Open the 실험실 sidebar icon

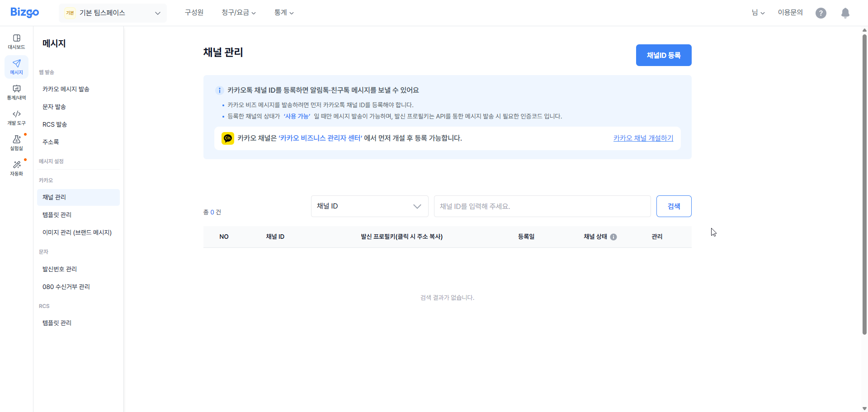click(x=16, y=142)
